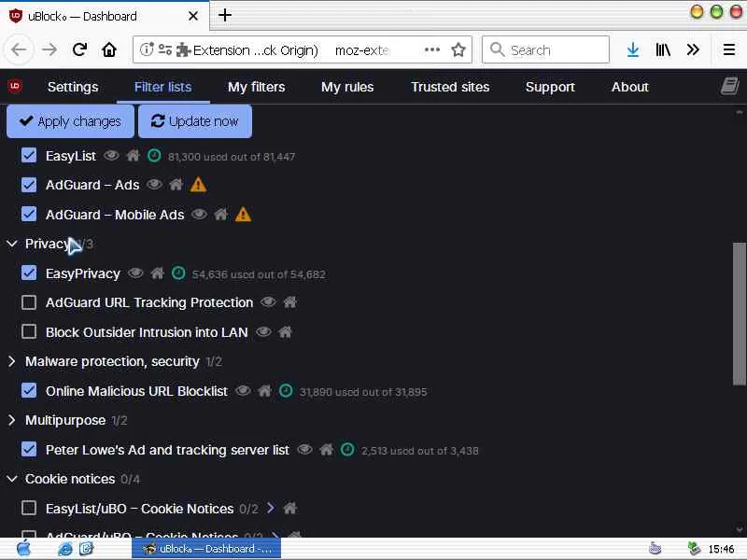View content of AdGuard – Mobile Ads
747x560 pixels.
click(199, 215)
